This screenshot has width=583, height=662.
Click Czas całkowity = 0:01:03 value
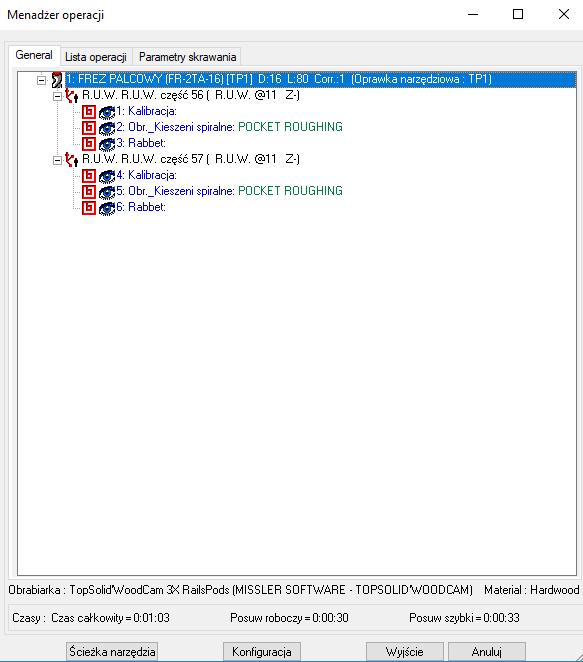click(x=110, y=618)
